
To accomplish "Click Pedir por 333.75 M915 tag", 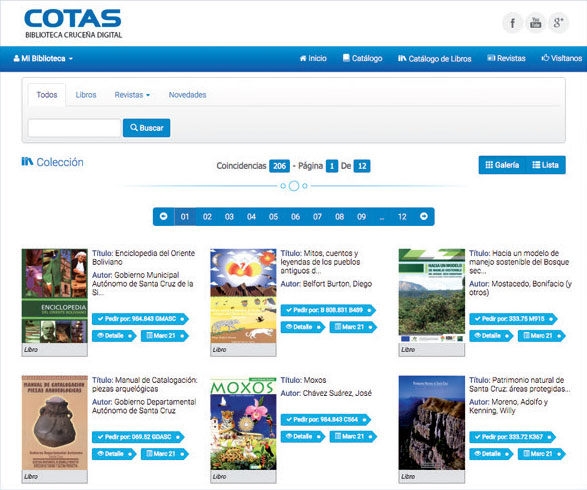I will pos(513,319).
